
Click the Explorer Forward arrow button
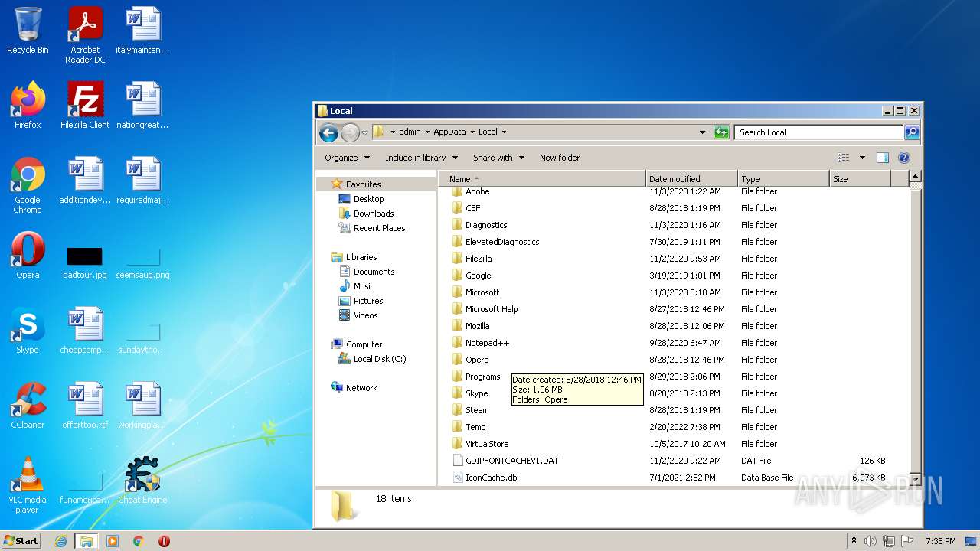click(x=350, y=132)
